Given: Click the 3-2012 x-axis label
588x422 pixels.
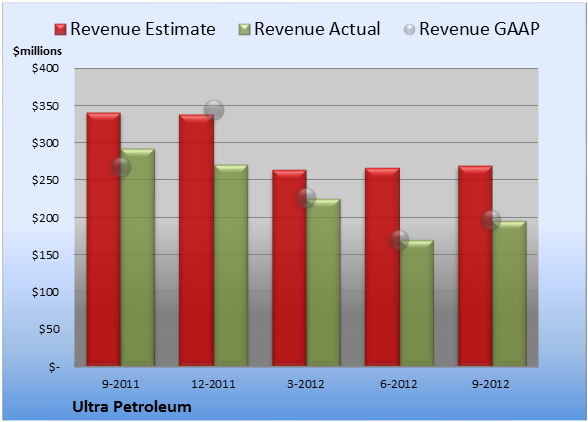Looking at the screenshot, I should [306, 384].
